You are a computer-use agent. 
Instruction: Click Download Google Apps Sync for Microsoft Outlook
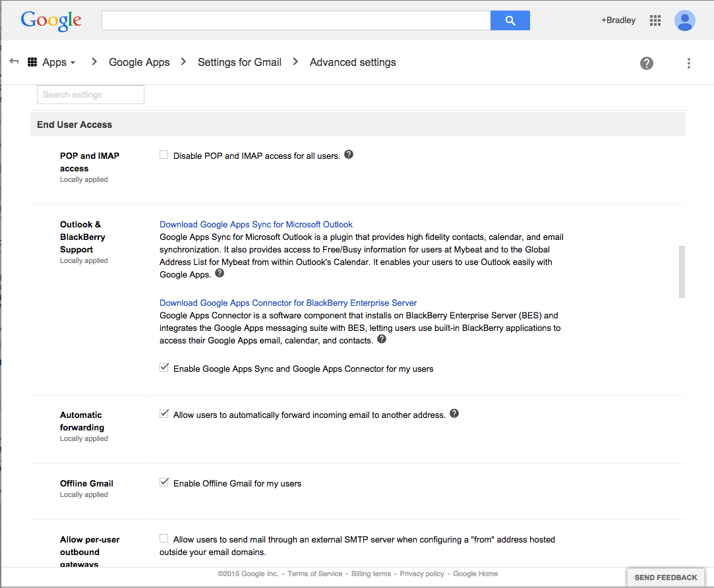[x=256, y=224]
